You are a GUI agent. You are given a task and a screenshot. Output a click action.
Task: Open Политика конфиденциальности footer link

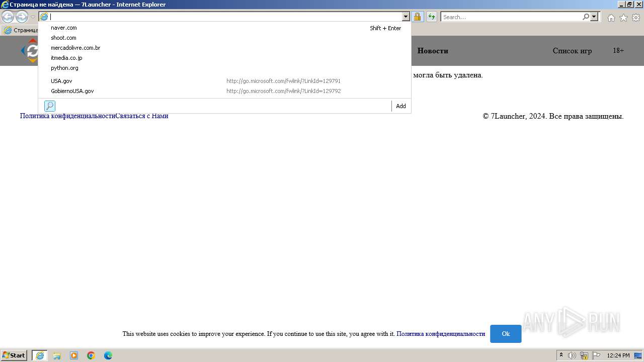pos(67,116)
